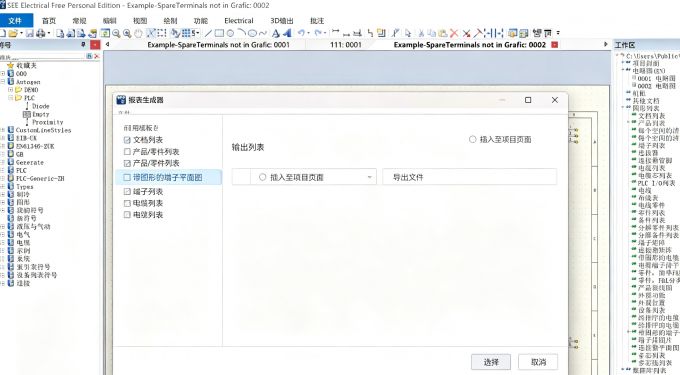
Task: Close the 0002 document tab
Action: (x=555, y=45)
